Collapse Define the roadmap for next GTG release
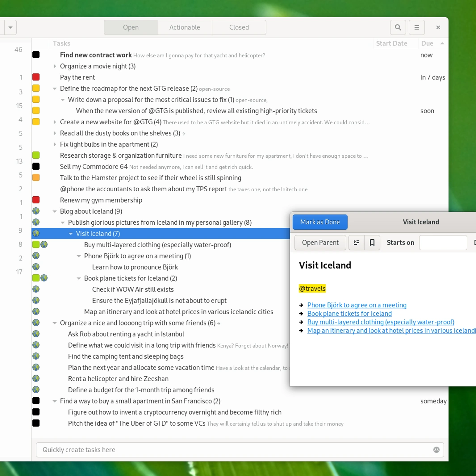Viewport: 476px width, 476px height. click(x=55, y=88)
